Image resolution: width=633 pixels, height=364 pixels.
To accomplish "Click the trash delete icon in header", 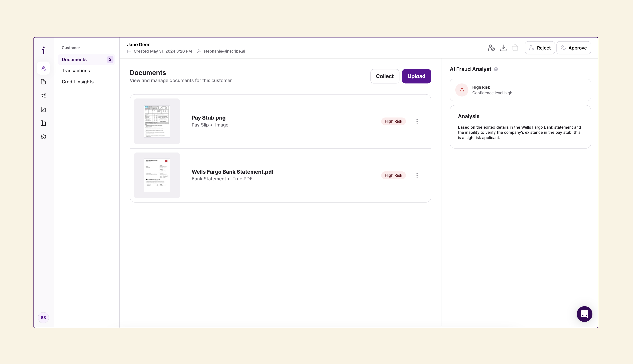I will pyautogui.click(x=515, y=48).
